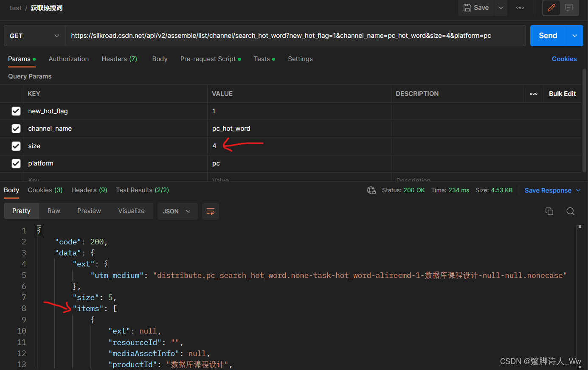
Task: Open the params table column options dots
Action: [x=534, y=94]
